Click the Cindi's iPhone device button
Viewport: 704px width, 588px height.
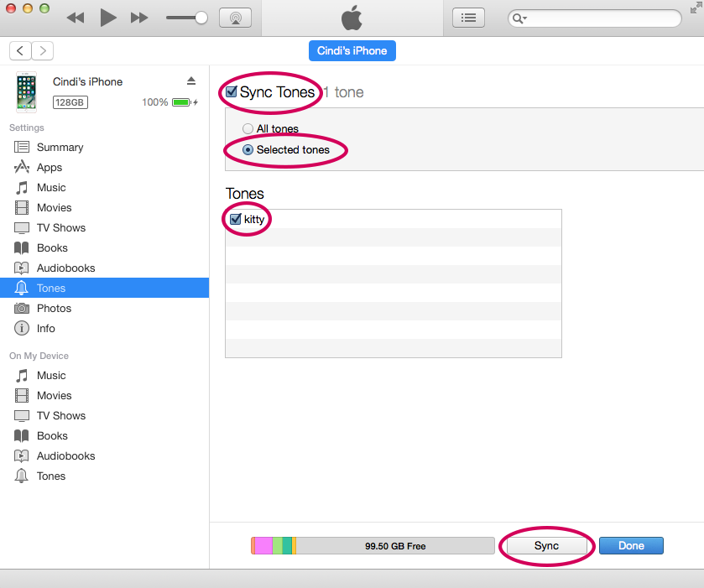click(352, 50)
